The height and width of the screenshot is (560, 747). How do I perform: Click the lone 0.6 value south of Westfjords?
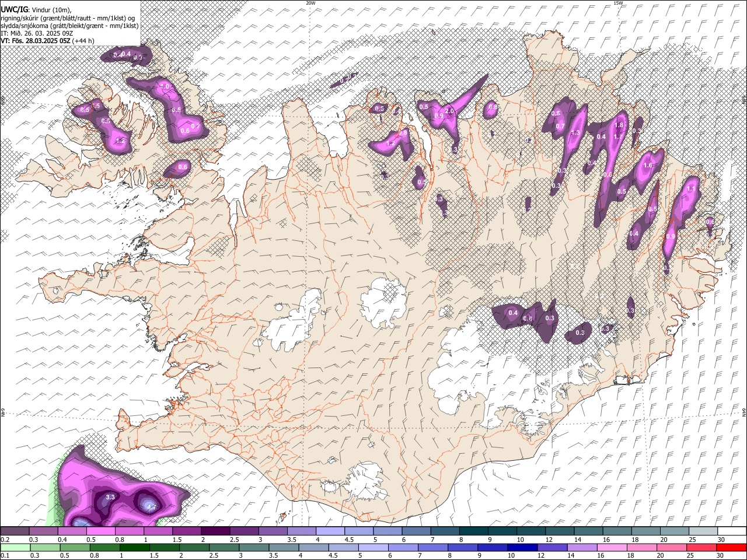point(183,167)
